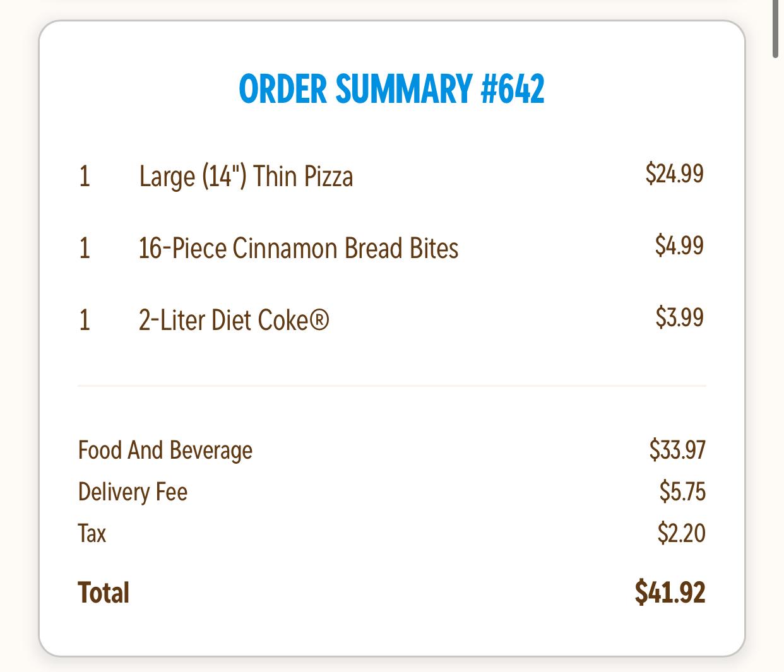Click the quantity for the Cinnamon Bread Bites
The width and height of the screenshot is (784, 672).
[85, 248]
